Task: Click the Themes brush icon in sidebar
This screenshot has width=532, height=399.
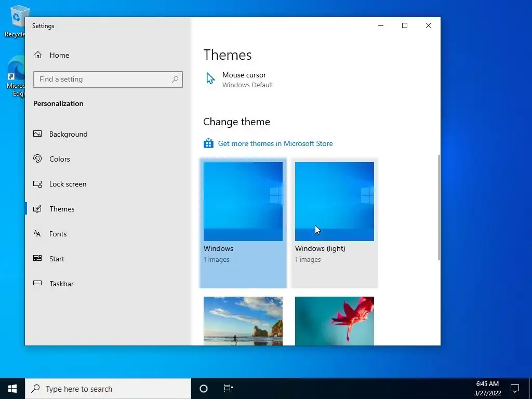Action: click(x=37, y=209)
